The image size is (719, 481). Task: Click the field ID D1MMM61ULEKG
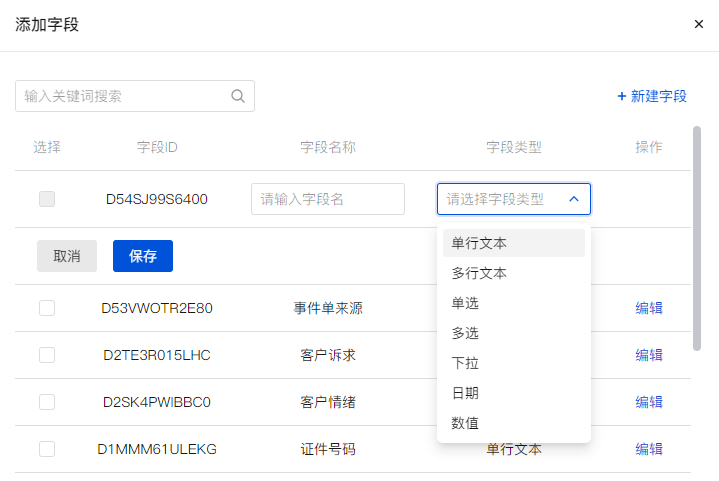[157, 449]
